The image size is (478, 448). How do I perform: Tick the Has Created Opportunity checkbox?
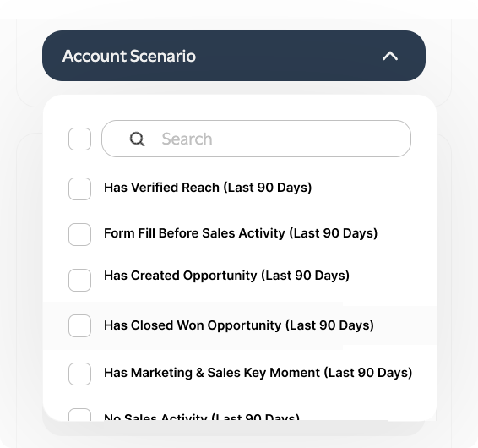coord(80,280)
